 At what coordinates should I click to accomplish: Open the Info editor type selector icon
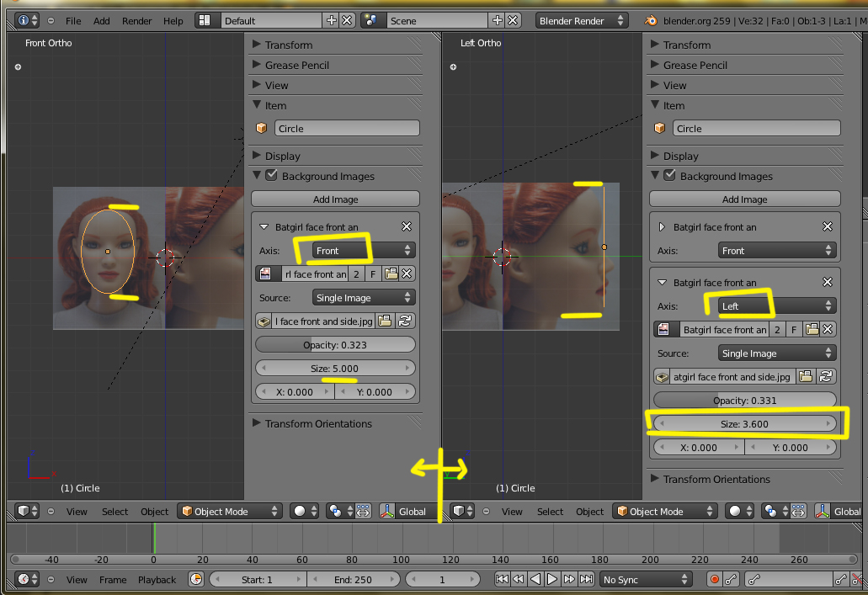tap(27, 20)
